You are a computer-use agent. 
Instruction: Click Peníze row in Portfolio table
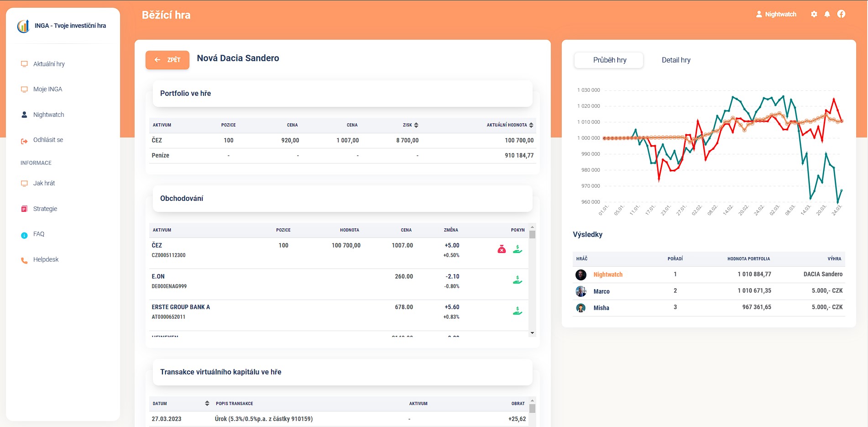click(x=343, y=156)
